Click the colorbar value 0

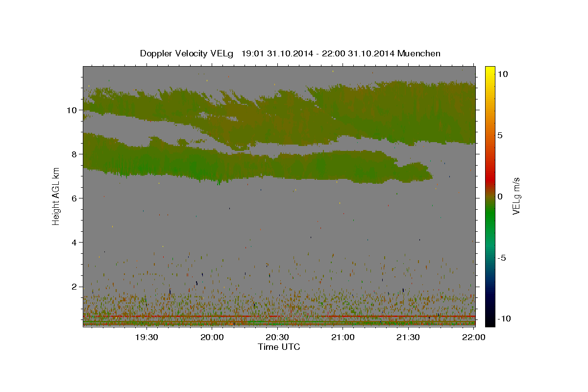click(x=500, y=196)
